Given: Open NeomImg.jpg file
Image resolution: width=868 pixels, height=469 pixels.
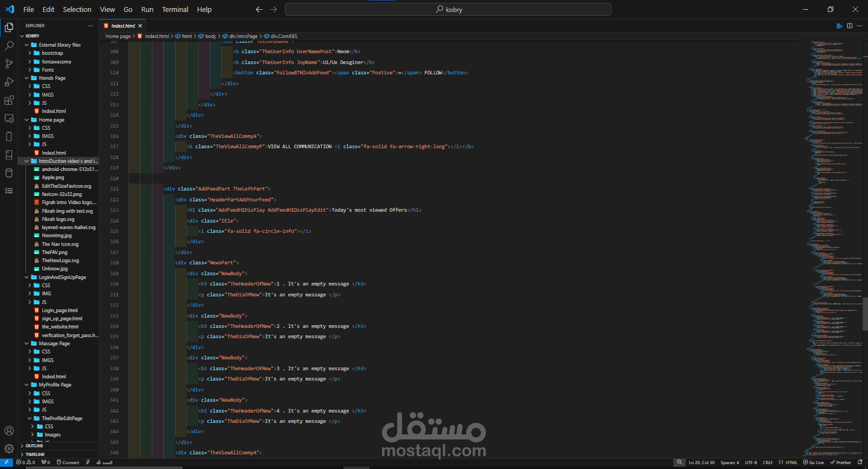Looking at the screenshot, I should pos(59,236).
